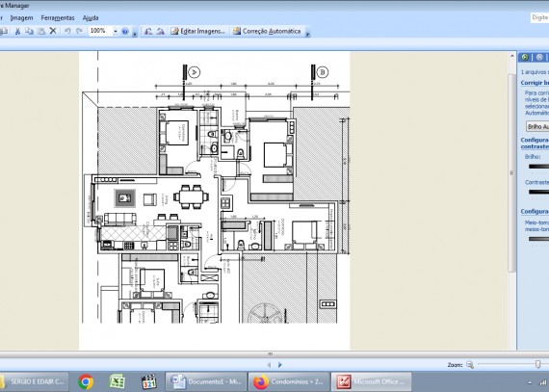The image size is (549, 392).
Task: Go to next picture arrow
Action: (x=280, y=365)
